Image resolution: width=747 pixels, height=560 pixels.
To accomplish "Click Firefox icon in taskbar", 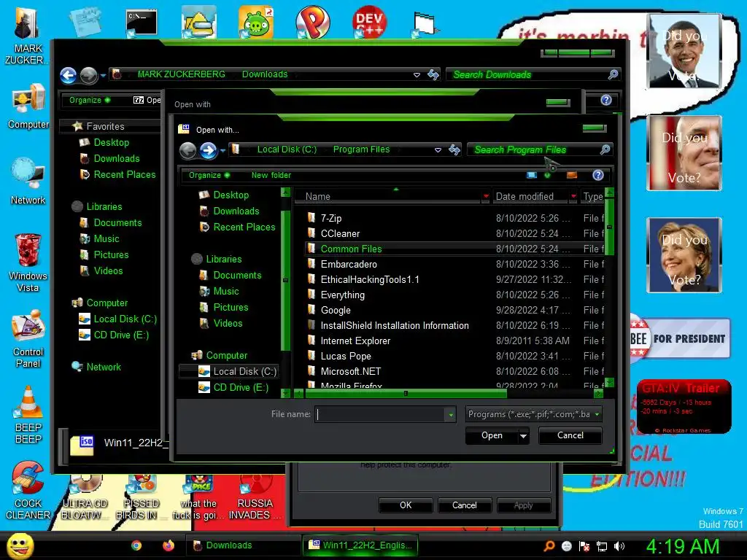I will pos(169,545).
